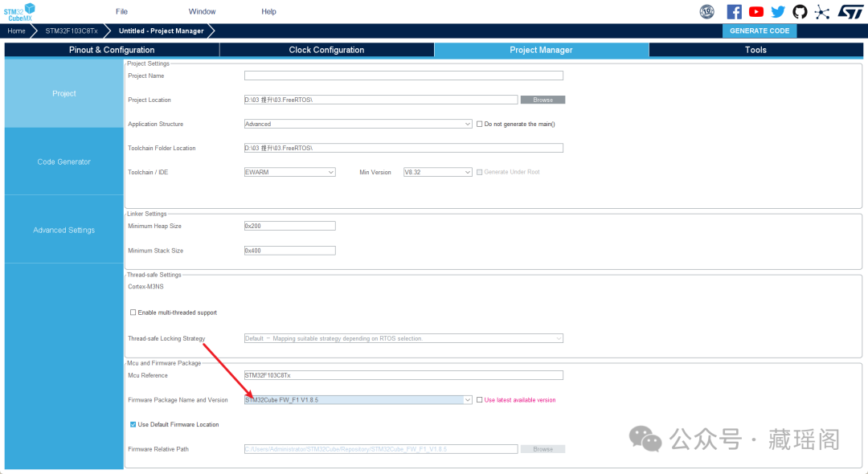Enable multi-threaded support checkbox

click(x=133, y=313)
